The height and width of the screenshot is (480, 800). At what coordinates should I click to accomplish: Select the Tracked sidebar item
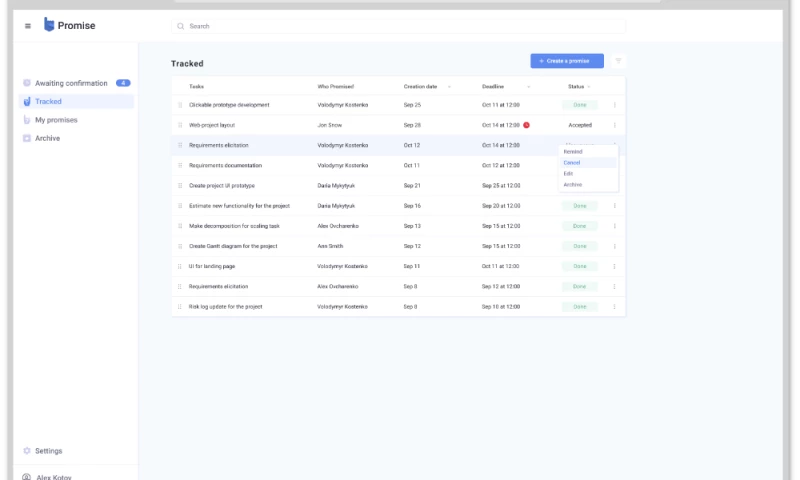[76, 102]
